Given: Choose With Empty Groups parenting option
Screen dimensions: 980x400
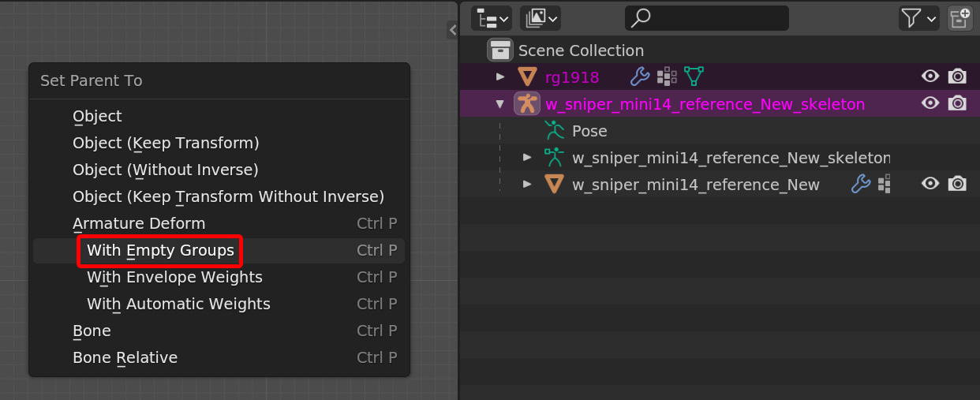Looking at the screenshot, I should tap(160, 251).
